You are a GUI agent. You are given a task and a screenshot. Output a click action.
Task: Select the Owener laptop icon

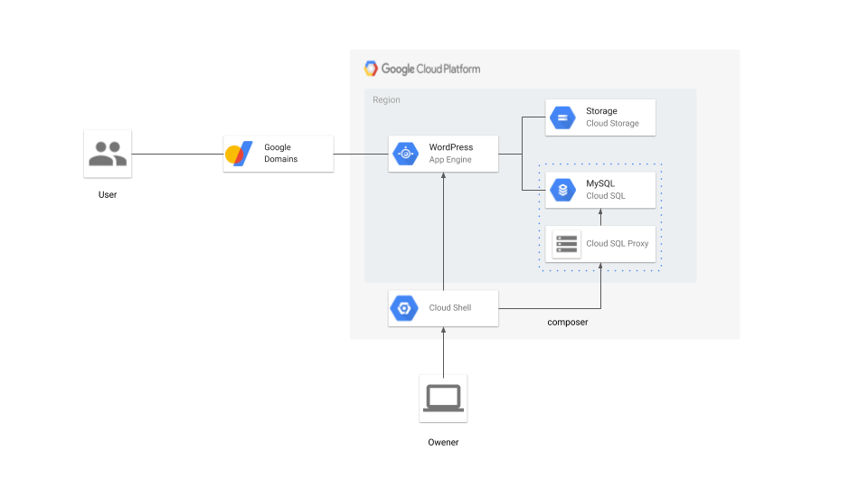tap(443, 399)
